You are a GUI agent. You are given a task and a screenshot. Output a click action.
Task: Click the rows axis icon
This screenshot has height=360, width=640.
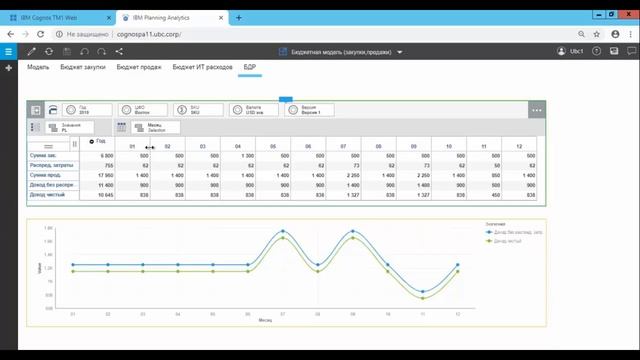(35, 127)
